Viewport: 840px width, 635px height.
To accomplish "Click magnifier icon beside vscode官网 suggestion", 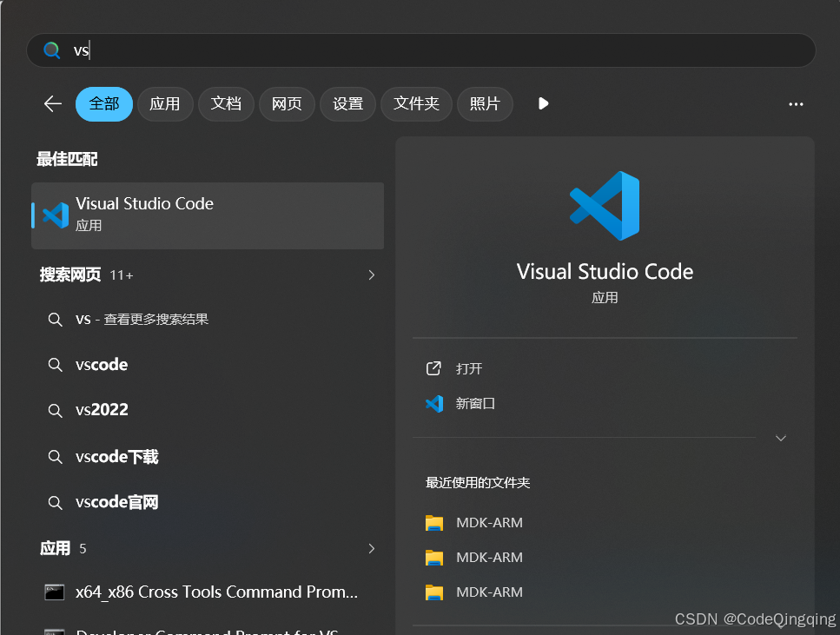I will [56, 503].
